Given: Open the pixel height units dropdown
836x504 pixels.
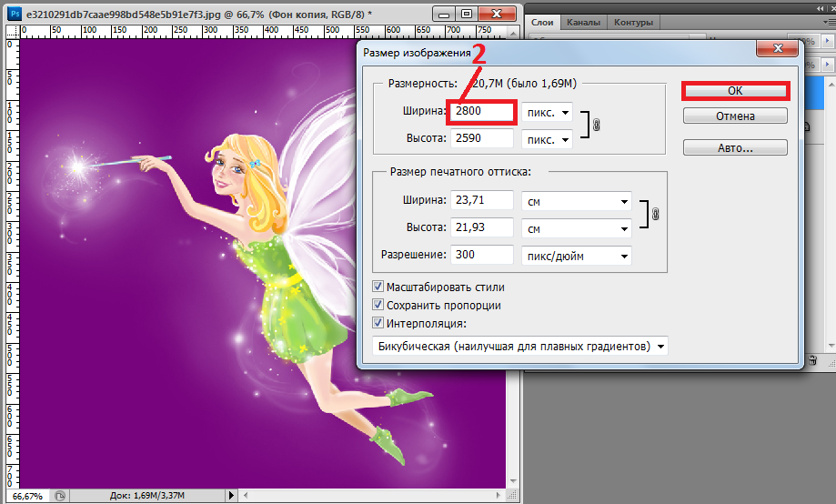Looking at the screenshot, I should tap(547, 140).
